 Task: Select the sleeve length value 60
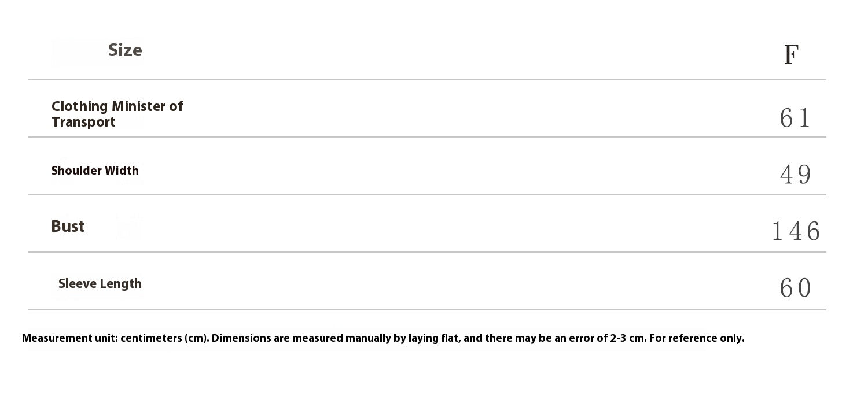pos(796,288)
